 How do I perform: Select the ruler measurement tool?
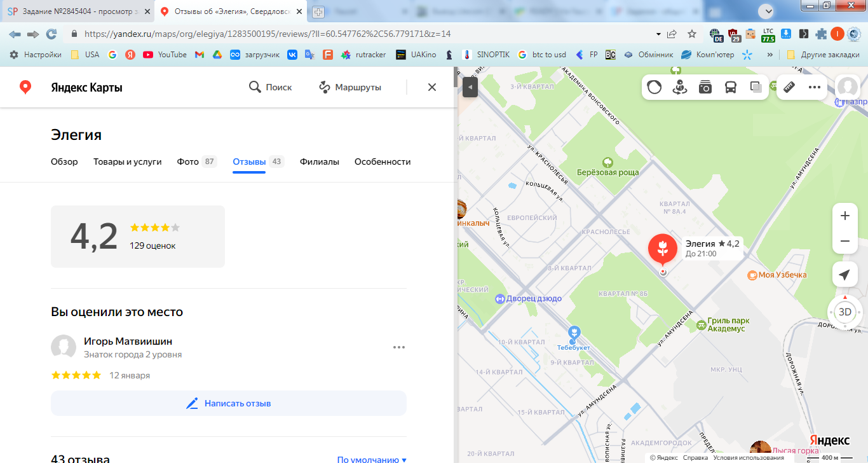[x=789, y=88]
